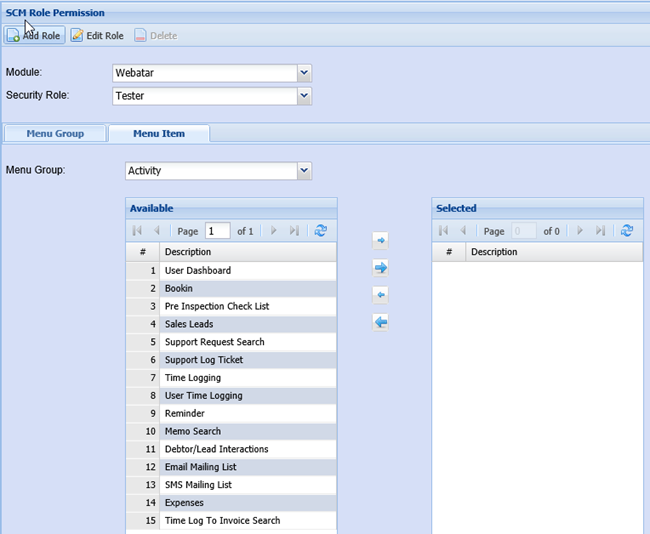Jump to last page in Available list
This screenshot has height=534, width=650.
(294, 231)
